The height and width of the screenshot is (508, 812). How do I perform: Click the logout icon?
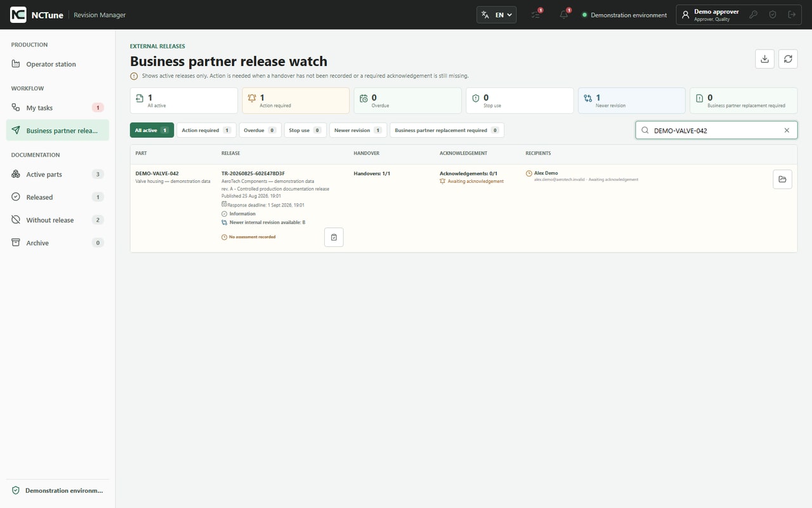(792, 15)
